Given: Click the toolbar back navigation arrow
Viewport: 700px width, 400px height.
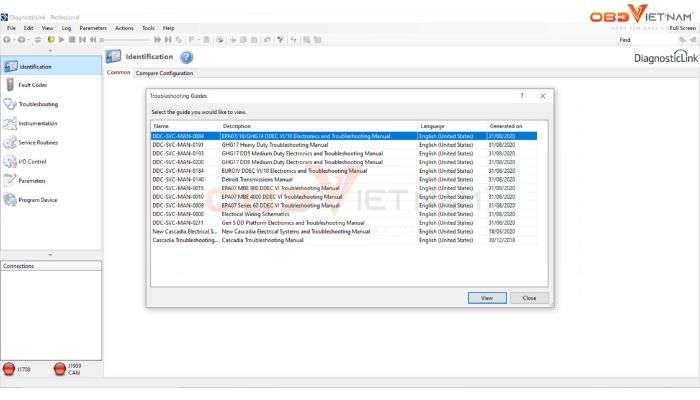Looking at the screenshot, I should coord(7,40).
